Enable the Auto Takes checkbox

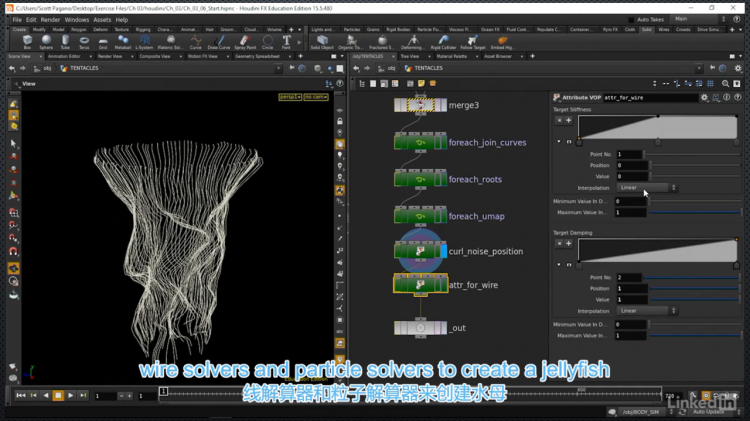[x=631, y=20]
